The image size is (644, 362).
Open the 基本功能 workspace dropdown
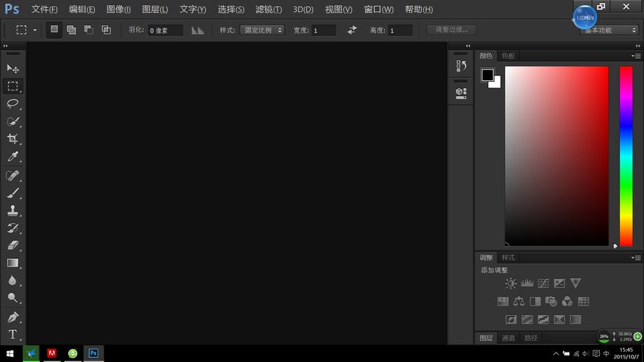[609, 30]
